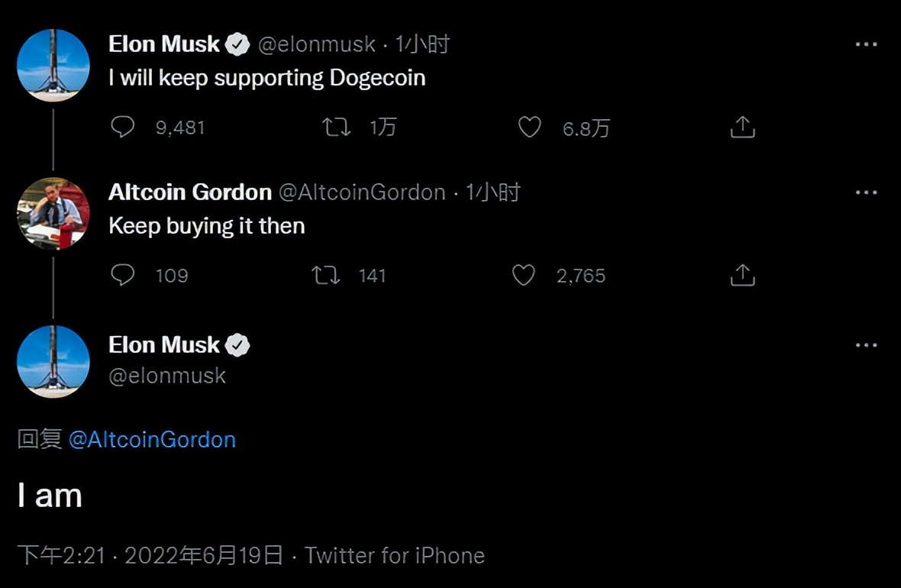The height and width of the screenshot is (588, 901).
Task: Open the @elonmusk handle on the first tweet
Action: point(317,45)
